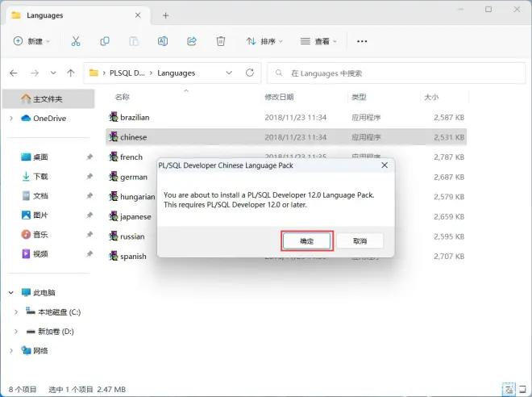
Task: Refresh the Languages folder
Action: coord(250,73)
